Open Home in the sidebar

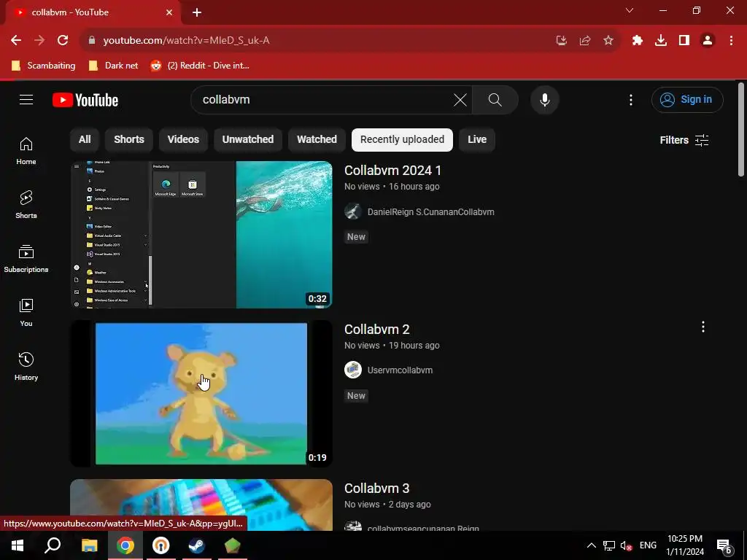pos(26,151)
